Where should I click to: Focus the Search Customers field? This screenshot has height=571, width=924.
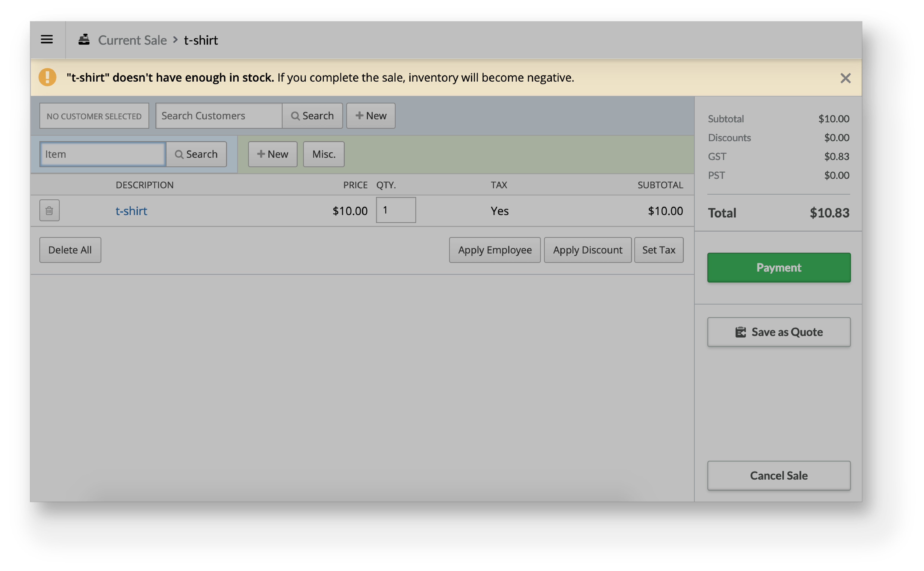pyautogui.click(x=219, y=116)
